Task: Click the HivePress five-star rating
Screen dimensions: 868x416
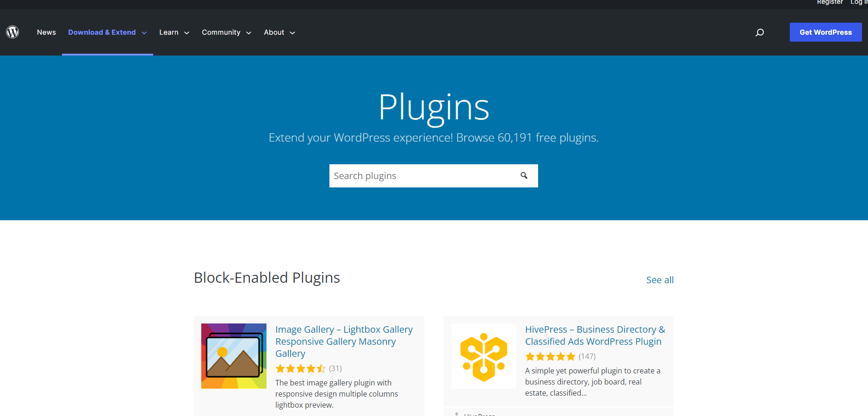Action: 551,357
